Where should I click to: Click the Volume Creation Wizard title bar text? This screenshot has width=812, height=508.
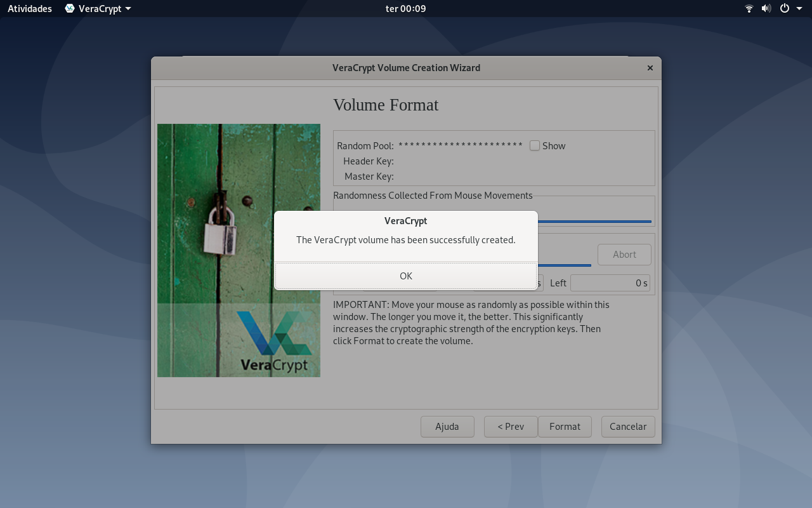406,68
